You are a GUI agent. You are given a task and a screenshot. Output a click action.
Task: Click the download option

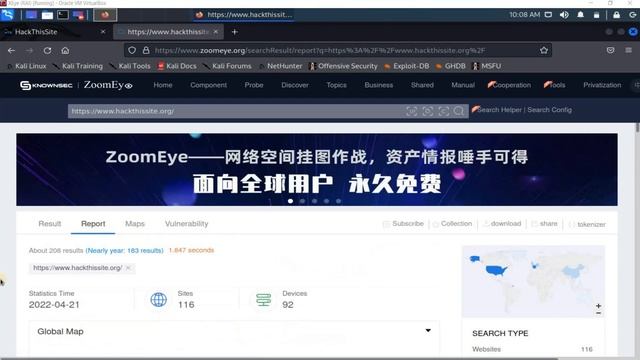tap(502, 224)
